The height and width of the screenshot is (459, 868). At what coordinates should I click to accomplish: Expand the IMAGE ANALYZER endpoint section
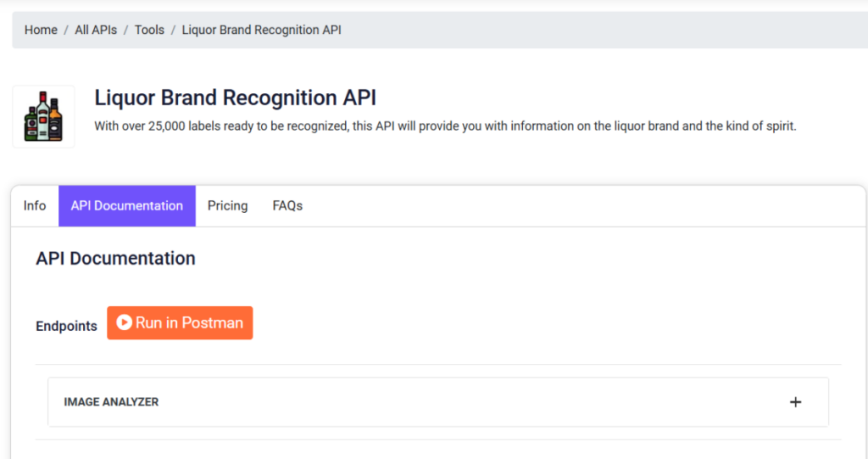(x=438, y=402)
